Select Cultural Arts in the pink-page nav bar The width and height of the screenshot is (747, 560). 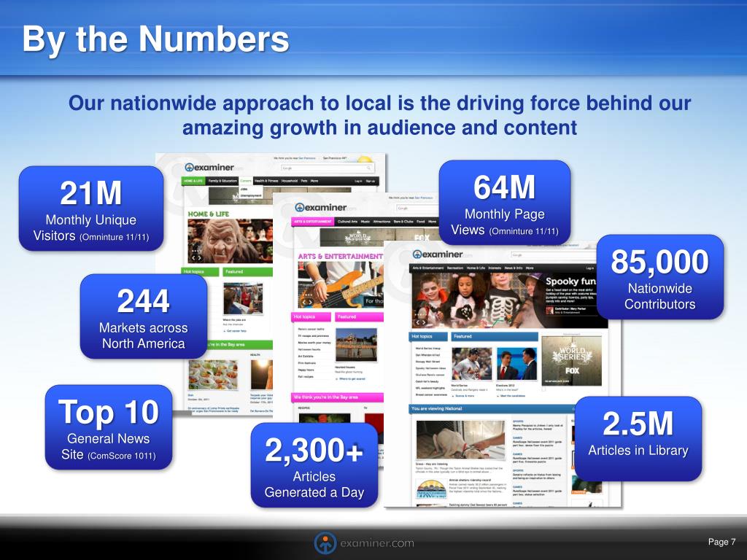coord(347,222)
